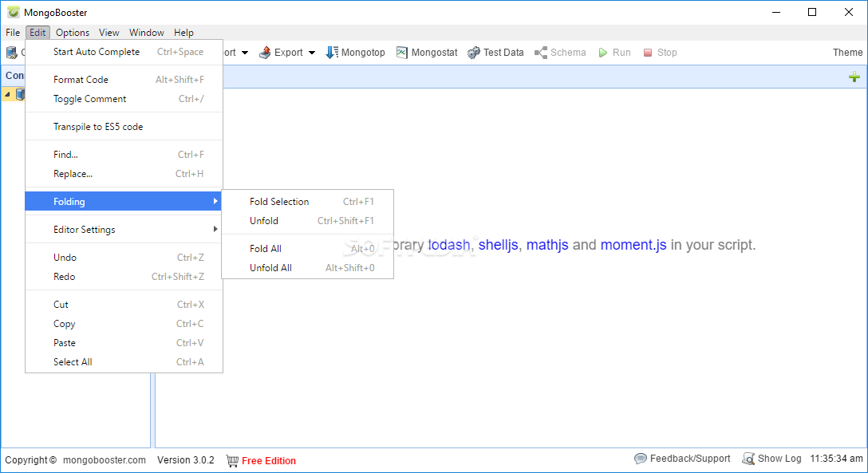The width and height of the screenshot is (868, 473).
Task: Click the 11:35:34 am clock text
Action: [x=836, y=459]
